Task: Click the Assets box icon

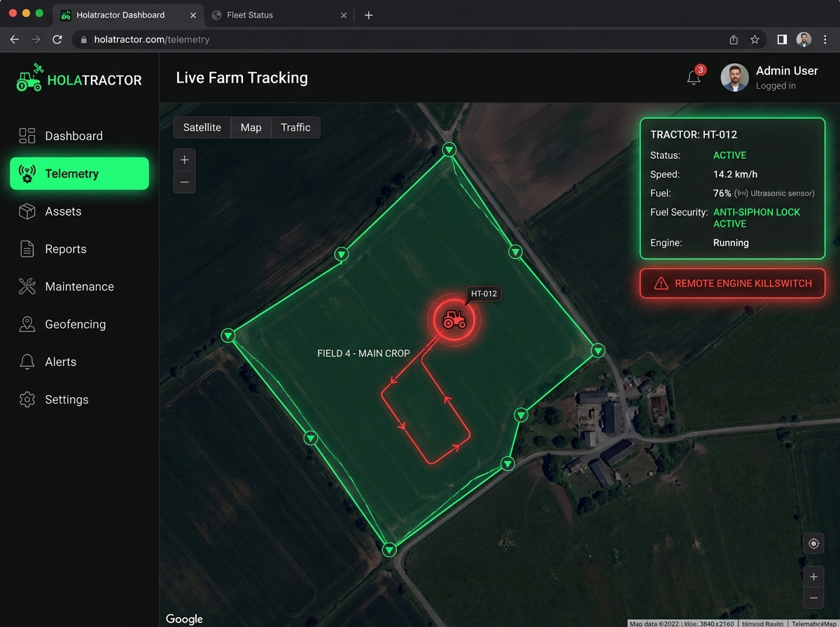Action: [27, 211]
